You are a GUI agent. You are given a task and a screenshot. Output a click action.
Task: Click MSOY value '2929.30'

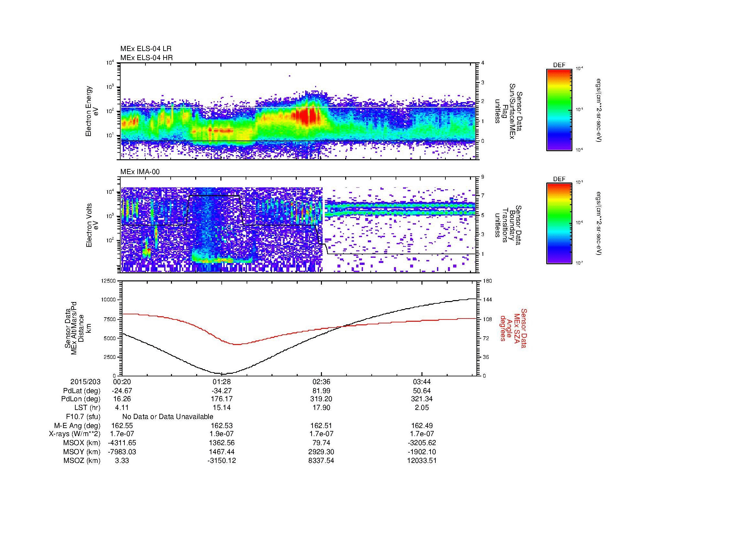[x=321, y=452]
